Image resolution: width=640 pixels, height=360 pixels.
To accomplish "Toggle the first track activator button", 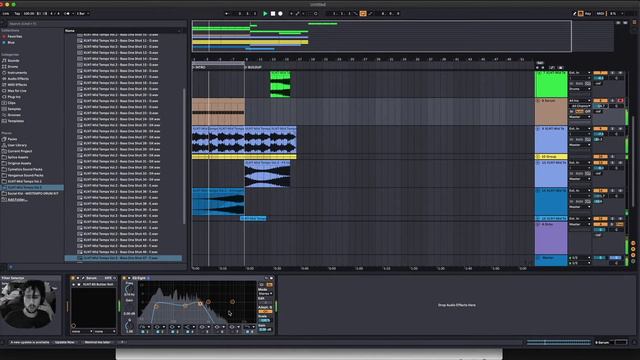I will coord(600,73).
